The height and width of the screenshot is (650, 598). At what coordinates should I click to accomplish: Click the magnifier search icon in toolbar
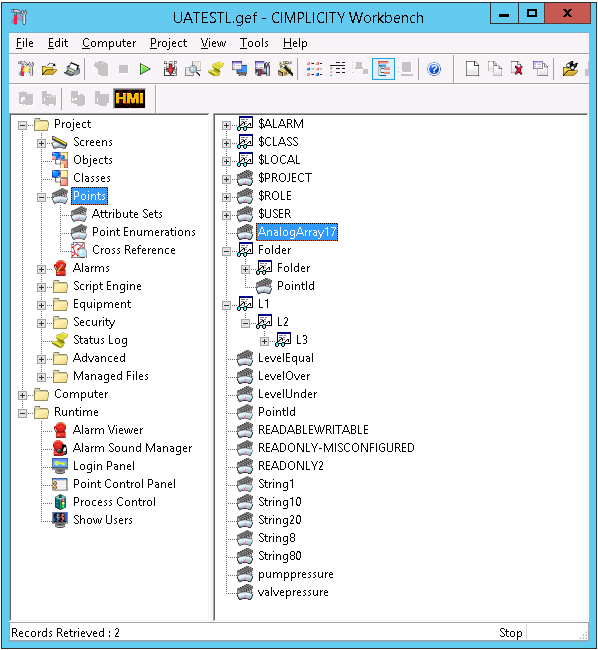(193, 69)
